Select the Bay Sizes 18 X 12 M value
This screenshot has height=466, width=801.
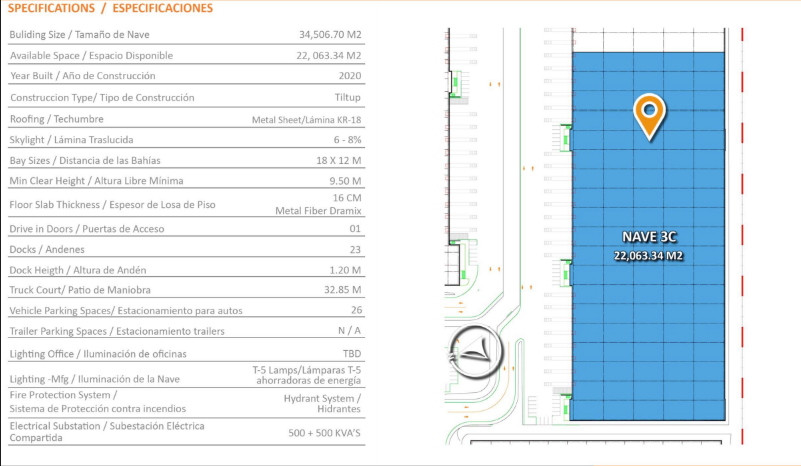338,160
